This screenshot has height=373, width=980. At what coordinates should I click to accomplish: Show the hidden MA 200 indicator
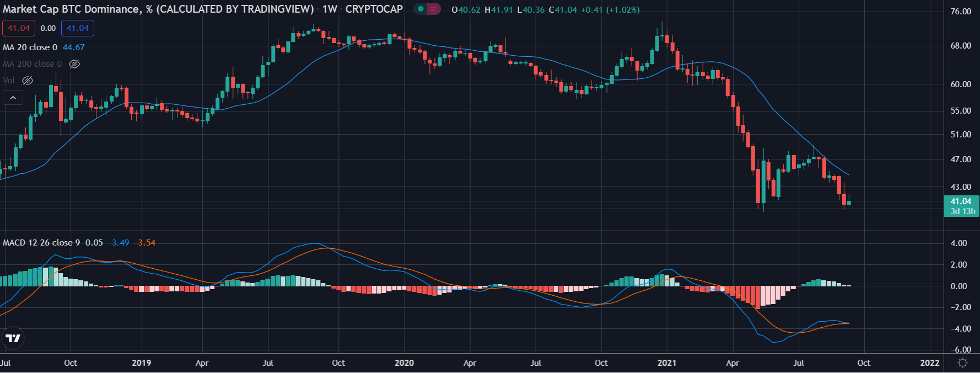pos(74,64)
